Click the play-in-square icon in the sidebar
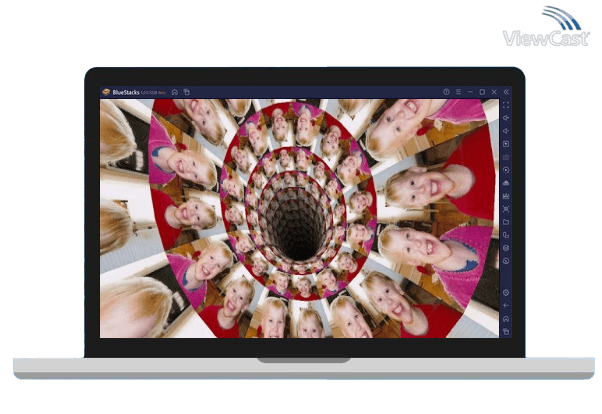 click(506, 144)
